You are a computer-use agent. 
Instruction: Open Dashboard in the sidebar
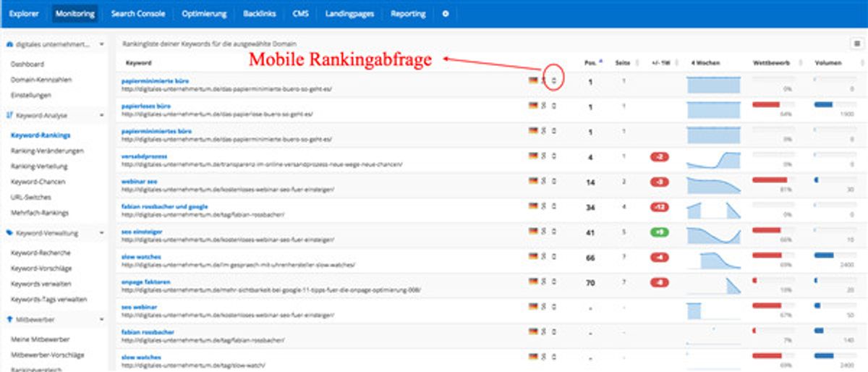pos(27,64)
